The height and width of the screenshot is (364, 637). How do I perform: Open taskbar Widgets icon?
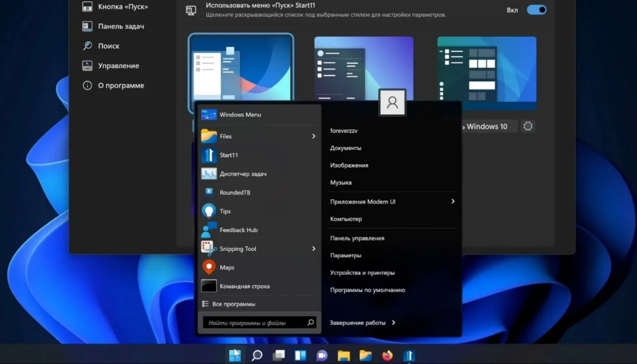(x=300, y=356)
